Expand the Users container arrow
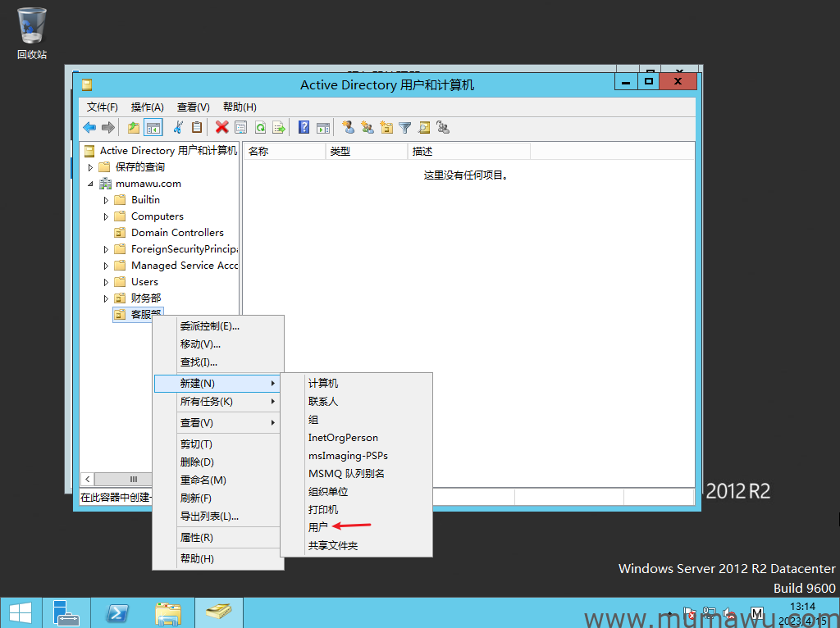Viewport: 840px width, 628px height. click(106, 282)
